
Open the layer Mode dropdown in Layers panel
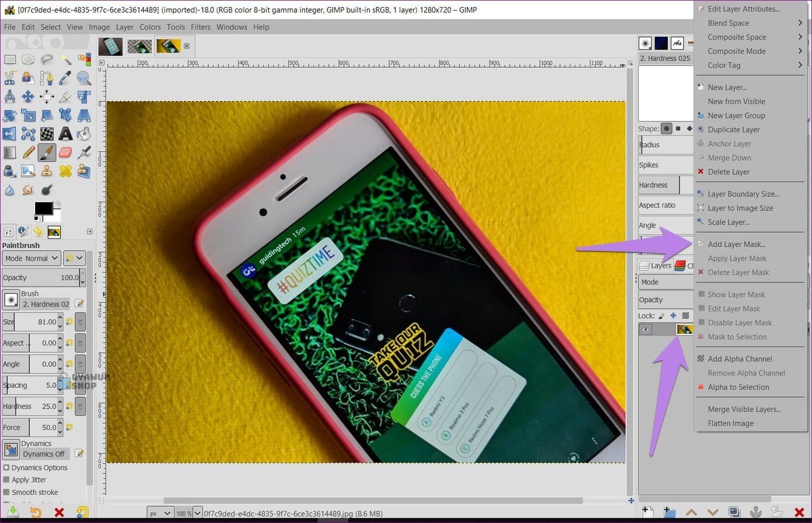point(666,282)
